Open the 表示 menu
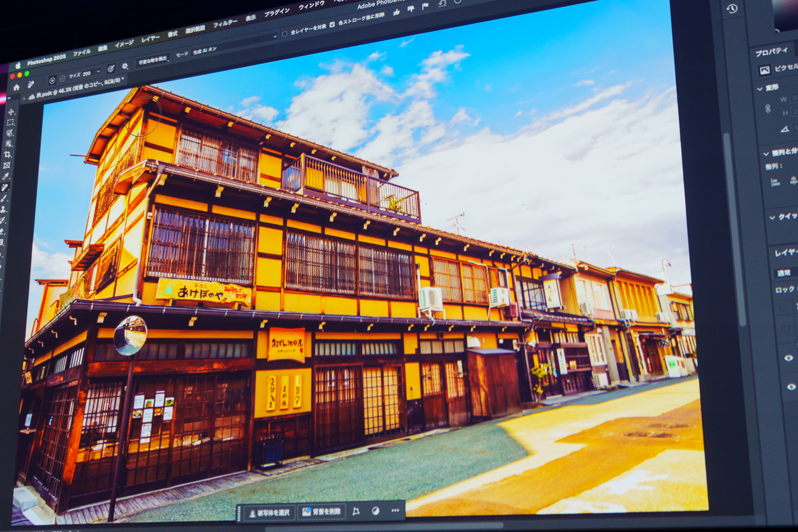This screenshot has width=798, height=532. click(250, 18)
